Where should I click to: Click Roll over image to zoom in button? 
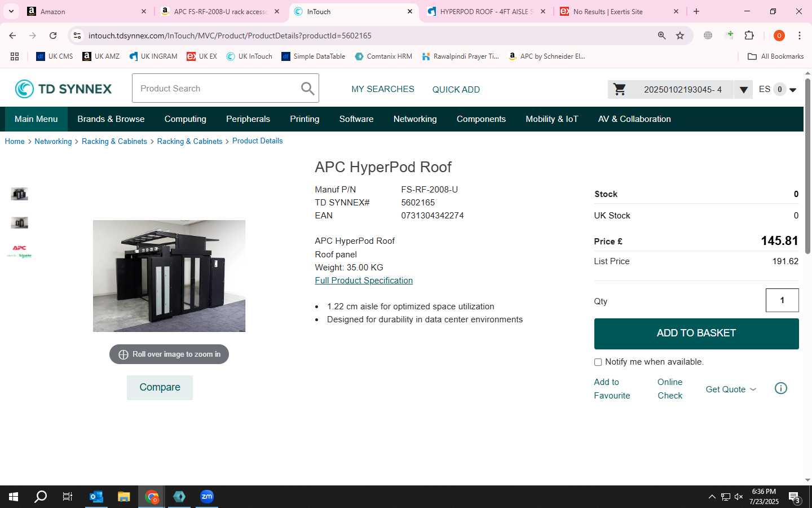169,354
